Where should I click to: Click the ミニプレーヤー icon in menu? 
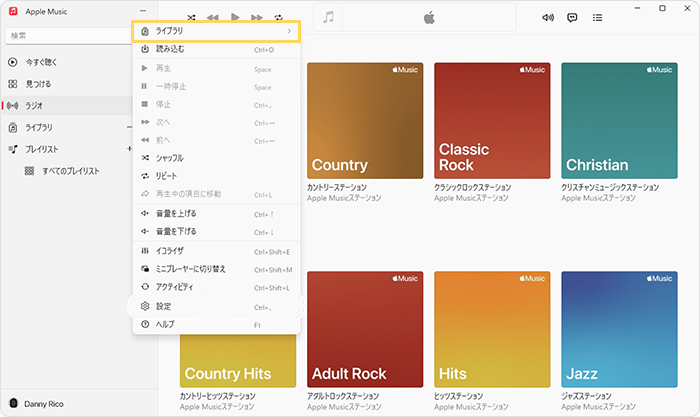[145, 269]
